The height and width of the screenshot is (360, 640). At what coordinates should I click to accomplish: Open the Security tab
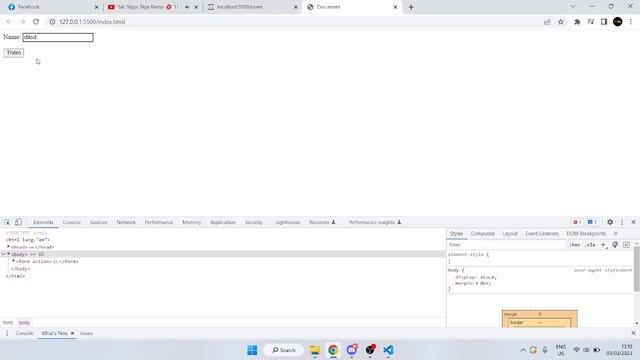click(x=253, y=222)
